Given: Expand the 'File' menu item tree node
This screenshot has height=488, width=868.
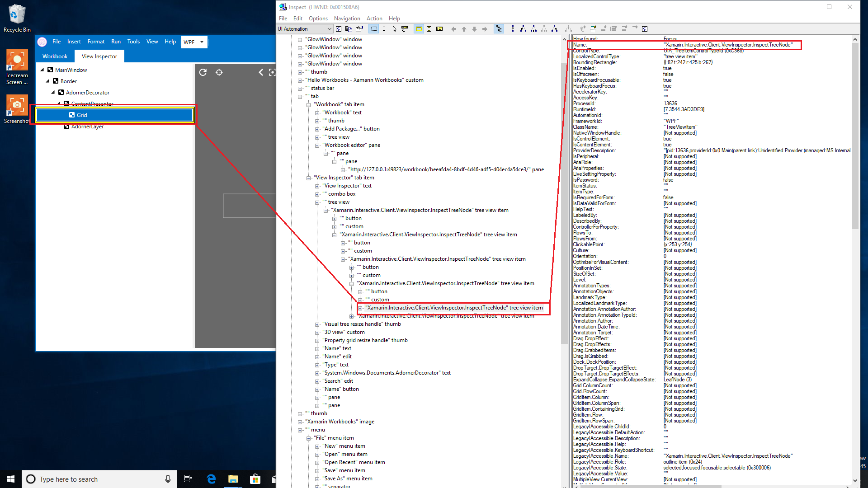Looking at the screenshot, I should (309, 437).
